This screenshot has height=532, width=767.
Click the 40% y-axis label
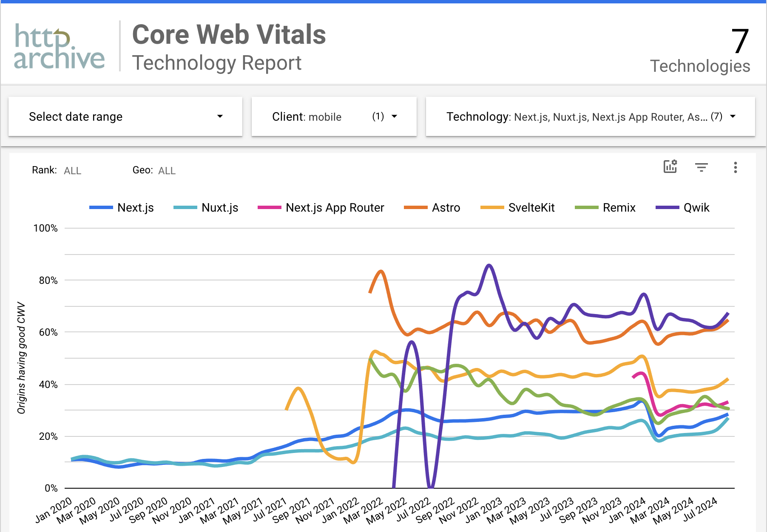coord(48,385)
